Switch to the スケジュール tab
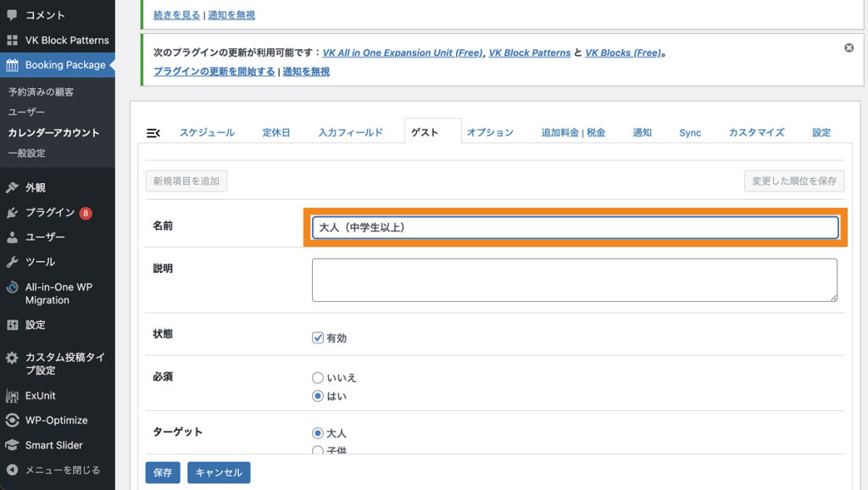The width and height of the screenshot is (868, 490). tap(207, 132)
